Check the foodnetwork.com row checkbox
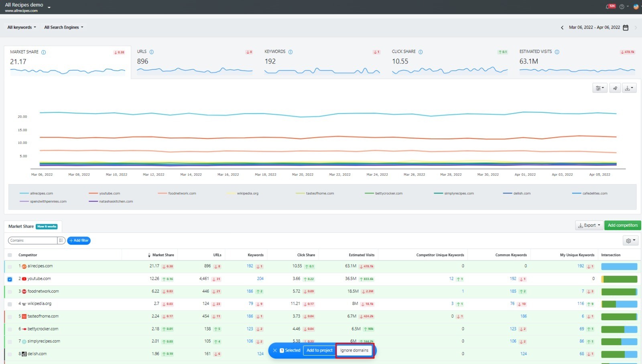 point(10,292)
